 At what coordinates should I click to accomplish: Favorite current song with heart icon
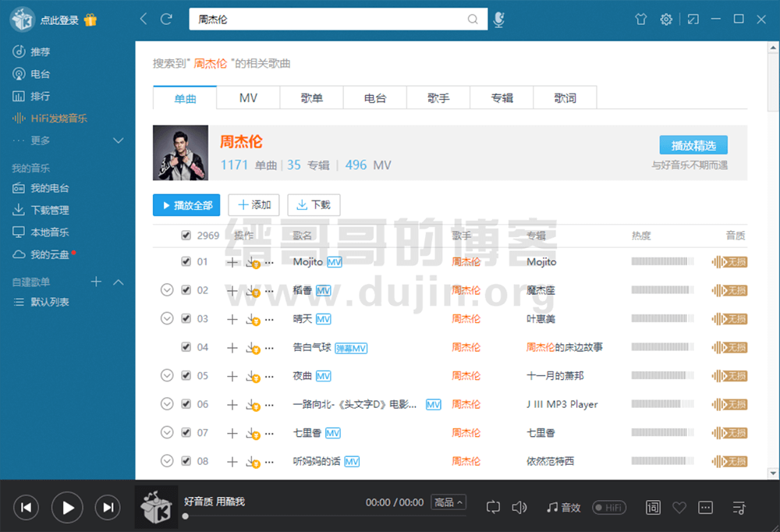pyautogui.click(x=679, y=507)
